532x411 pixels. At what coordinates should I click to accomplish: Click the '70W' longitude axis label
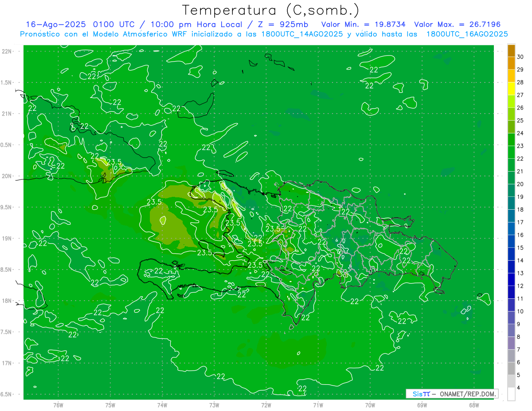coord(370,405)
